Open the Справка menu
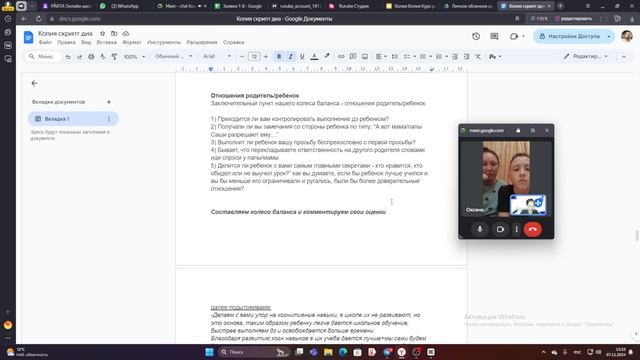This screenshot has height=360, width=640. pos(233,42)
